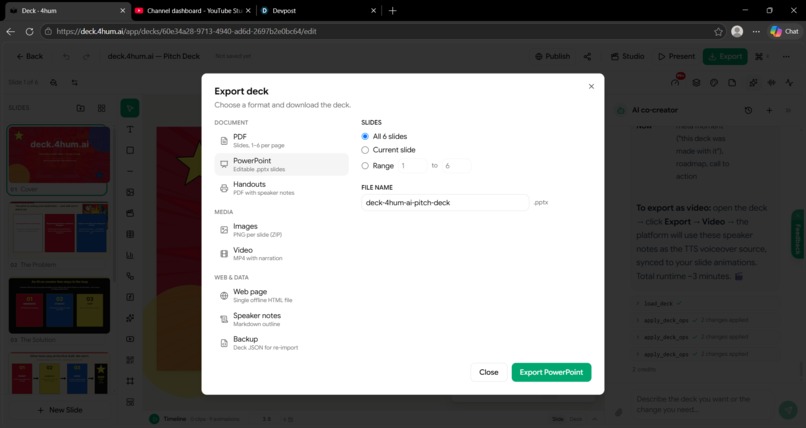Click the New Slide button

click(x=60, y=410)
